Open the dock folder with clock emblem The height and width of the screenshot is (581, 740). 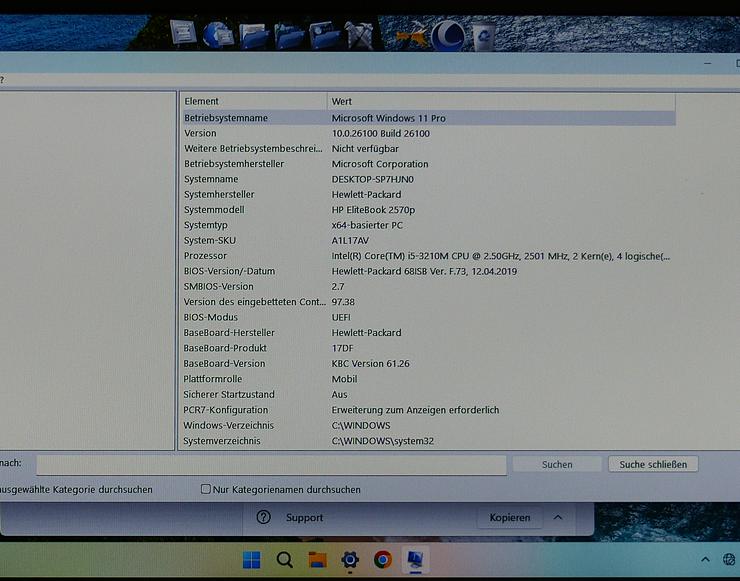[x=324, y=35]
